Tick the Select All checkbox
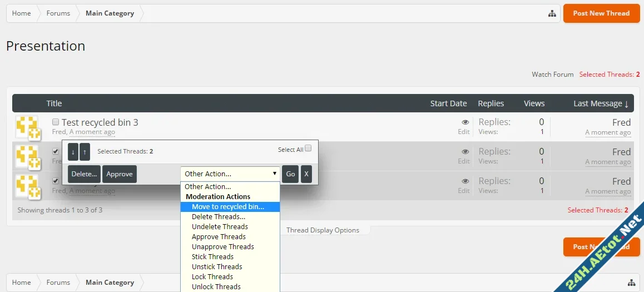Image resolution: width=644 pixels, height=292 pixels. tap(308, 149)
